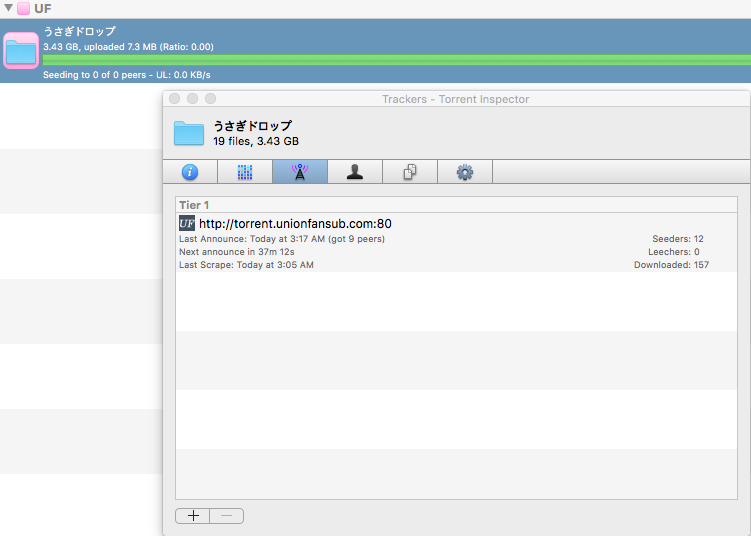Switch to the Files tab icon

pos(410,172)
